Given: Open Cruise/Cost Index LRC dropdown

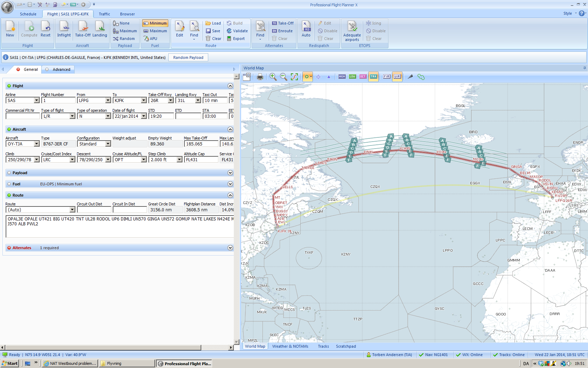Looking at the screenshot, I should [72, 159].
